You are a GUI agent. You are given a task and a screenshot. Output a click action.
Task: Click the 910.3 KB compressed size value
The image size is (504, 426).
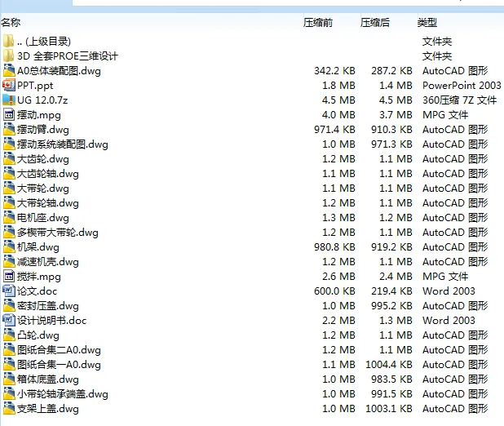pos(391,129)
